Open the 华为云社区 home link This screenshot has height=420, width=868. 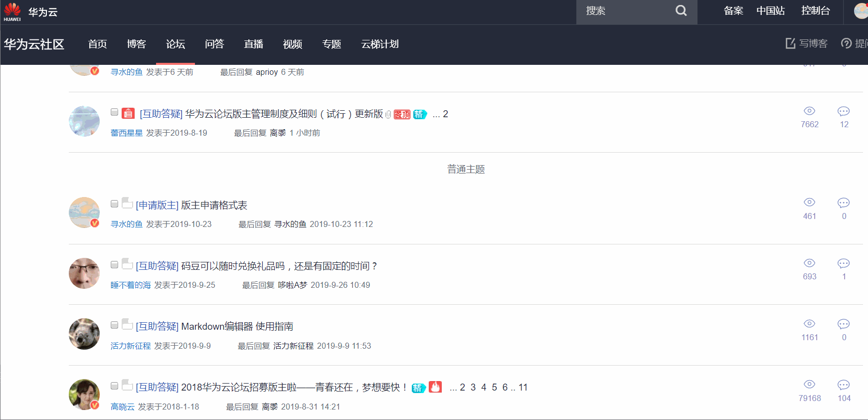pyautogui.click(x=34, y=44)
